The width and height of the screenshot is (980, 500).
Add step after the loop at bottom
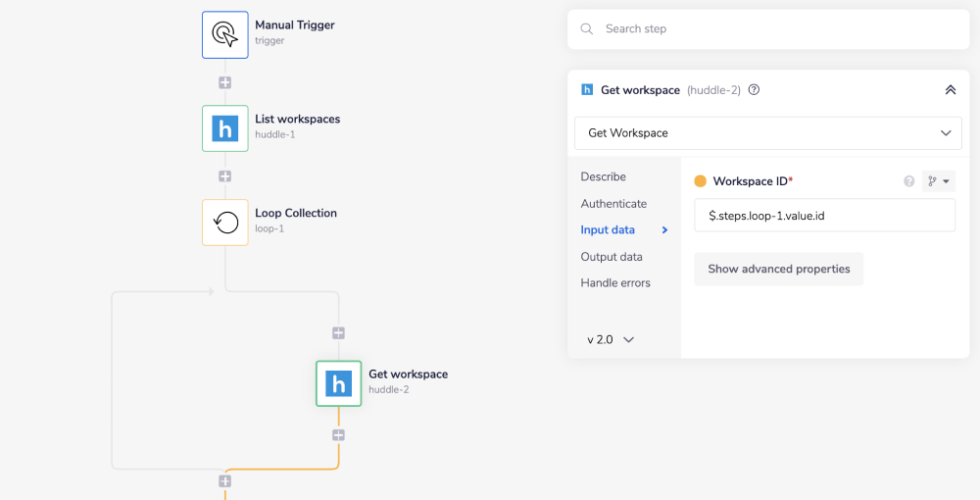click(x=225, y=481)
